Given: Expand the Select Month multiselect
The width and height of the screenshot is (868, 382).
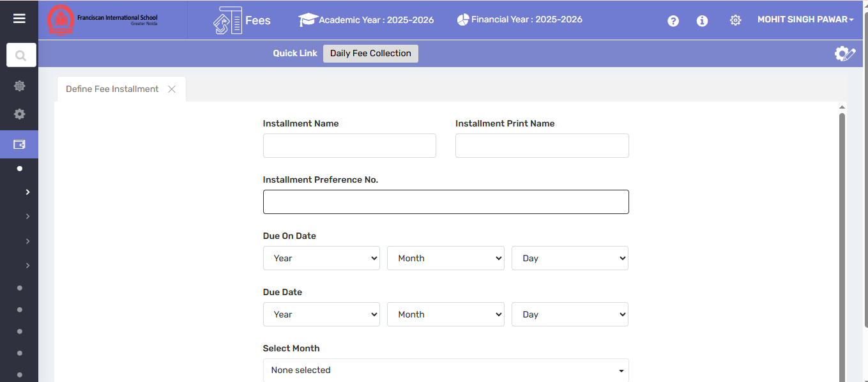Looking at the screenshot, I should coord(446,370).
